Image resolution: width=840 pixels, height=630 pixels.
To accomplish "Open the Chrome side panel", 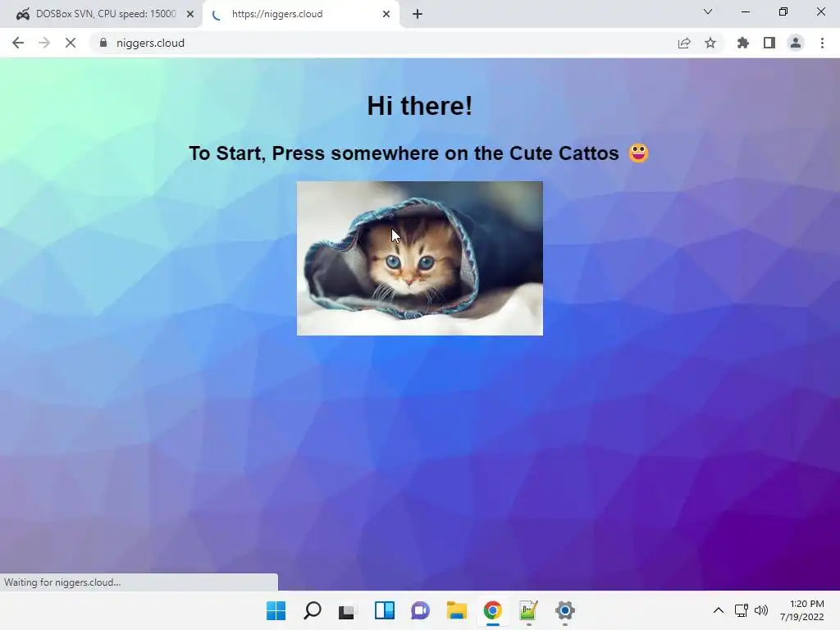I will click(769, 43).
